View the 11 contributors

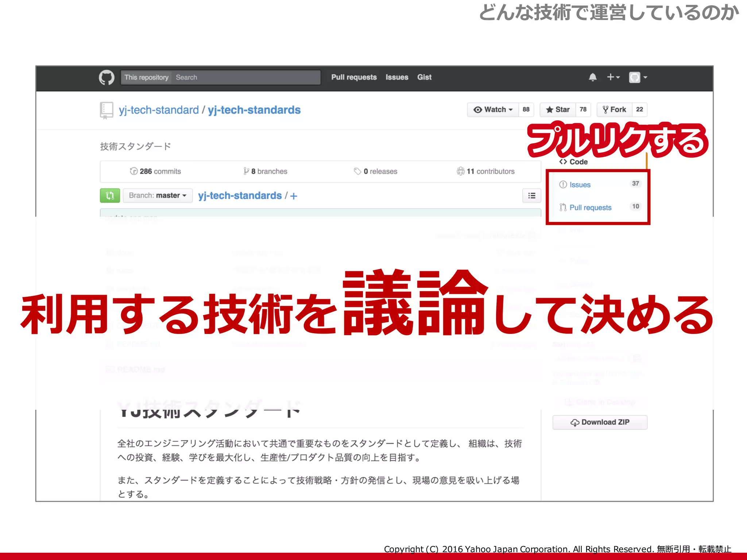coord(485,171)
